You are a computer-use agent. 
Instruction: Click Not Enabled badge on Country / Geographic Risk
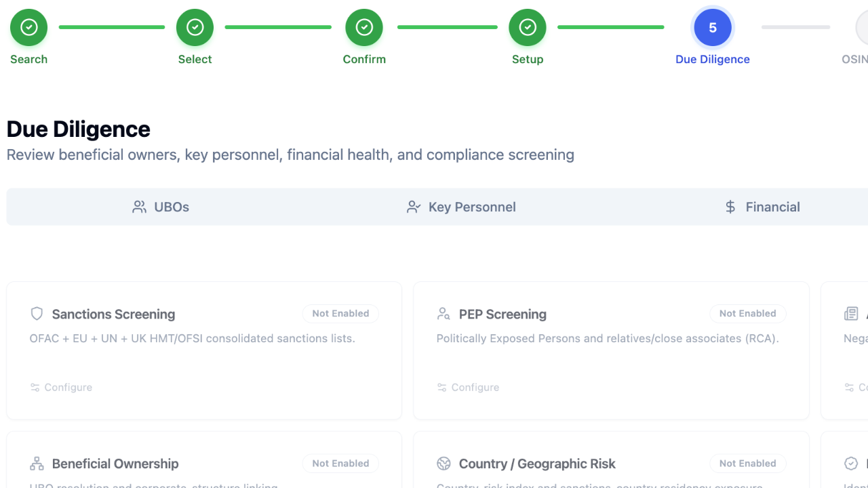(747, 464)
